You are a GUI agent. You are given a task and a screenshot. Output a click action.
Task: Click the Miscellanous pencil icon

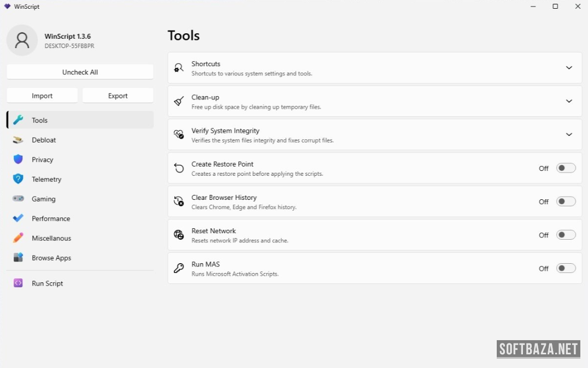pos(18,238)
